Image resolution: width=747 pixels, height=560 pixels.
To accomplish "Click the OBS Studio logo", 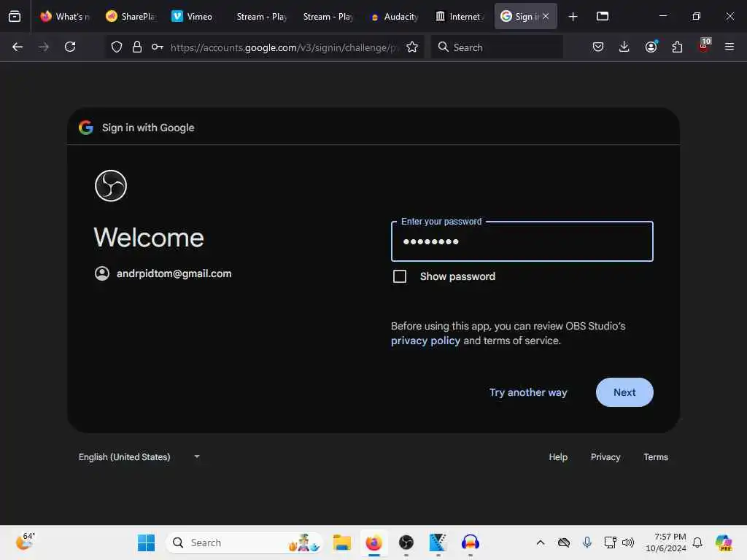I will point(111,186).
